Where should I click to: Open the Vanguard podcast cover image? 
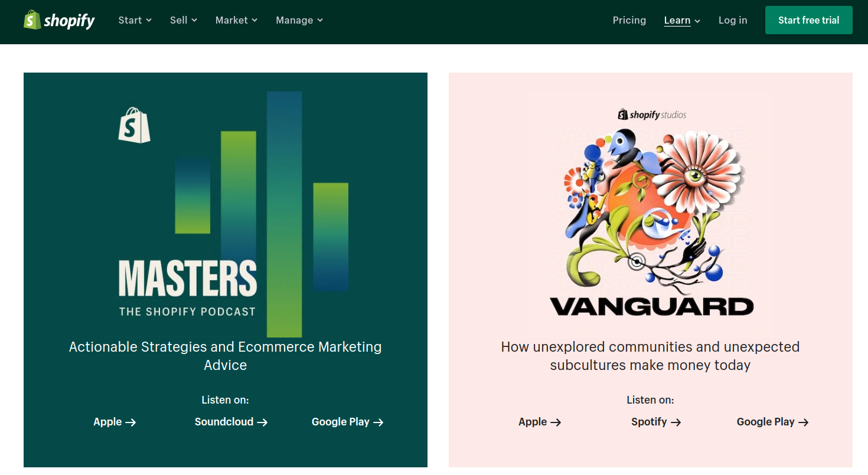click(x=651, y=214)
